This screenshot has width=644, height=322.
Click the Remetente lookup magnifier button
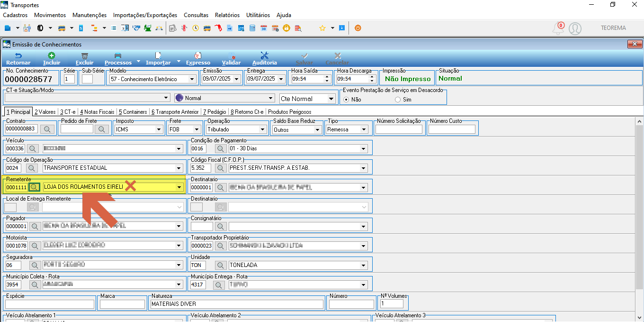(35, 187)
